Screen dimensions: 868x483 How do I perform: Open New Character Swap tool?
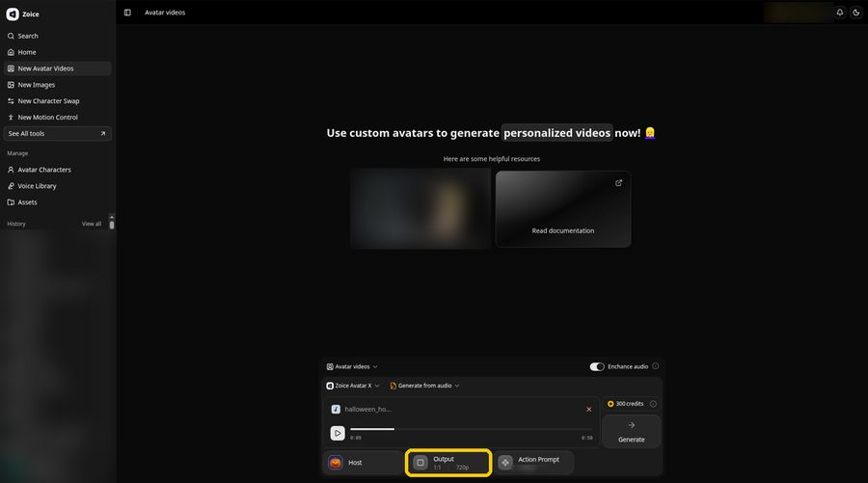(x=58, y=101)
